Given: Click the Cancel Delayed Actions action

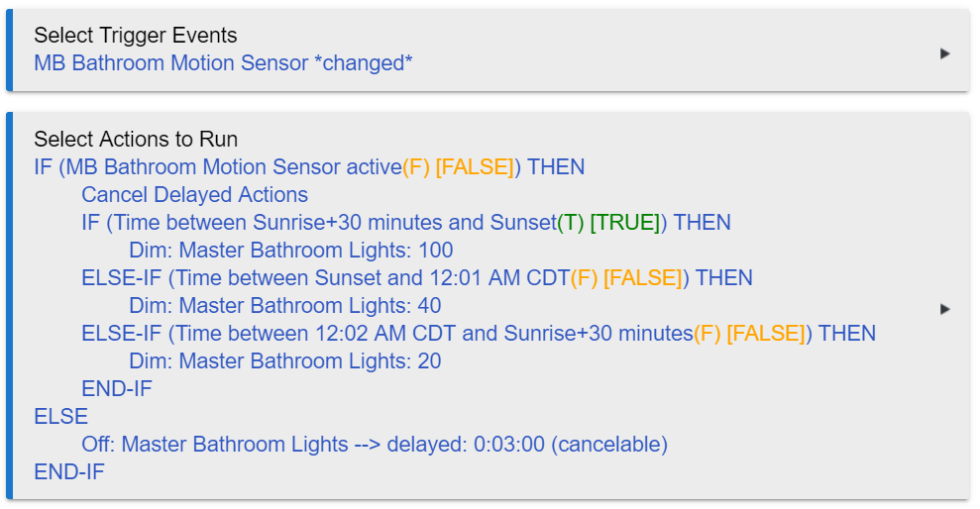Looking at the screenshot, I should [194, 195].
